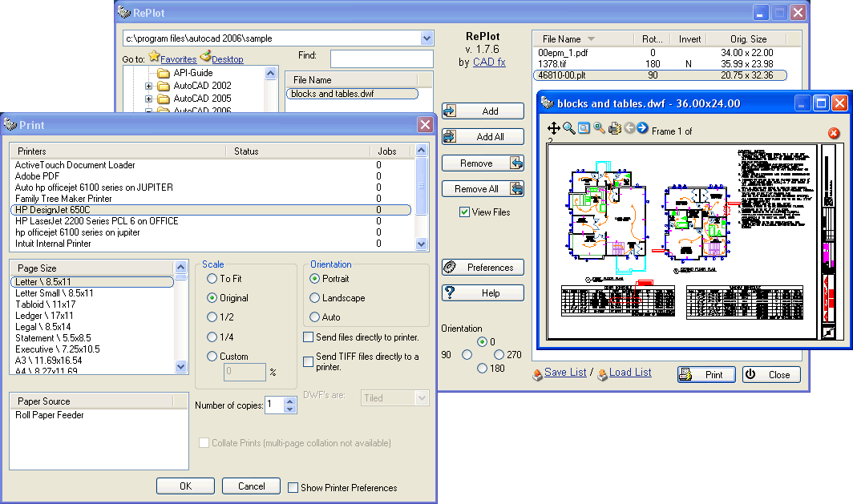Click the Desktop shortcut icon
Image resolution: width=853 pixels, height=504 pixels.
pos(205,56)
